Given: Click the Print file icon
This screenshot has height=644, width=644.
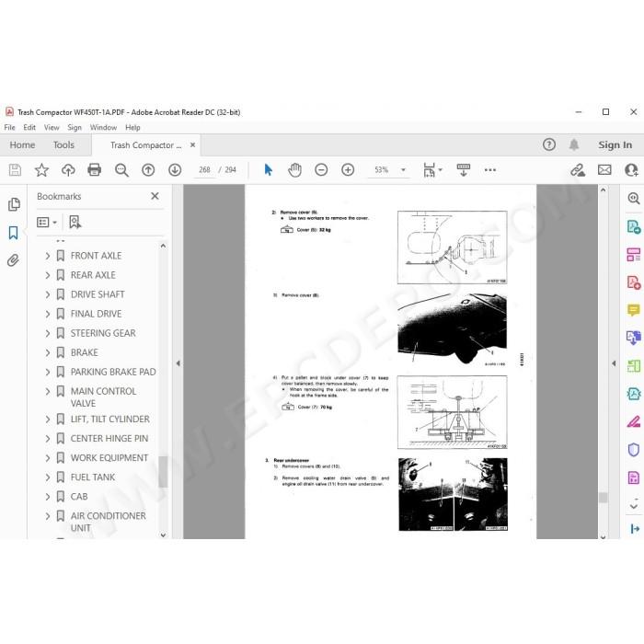Looking at the screenshot, I should tap(95, 169).
